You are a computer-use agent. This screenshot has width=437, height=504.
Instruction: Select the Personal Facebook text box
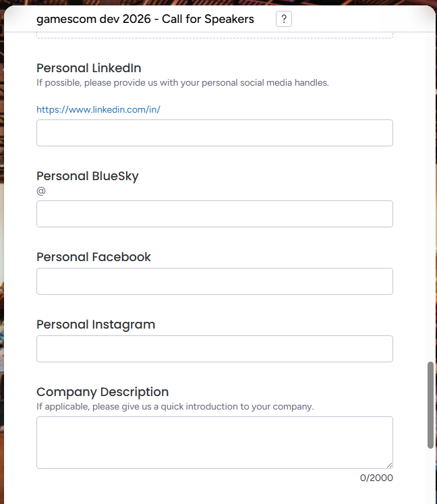(x=214, y=281)
